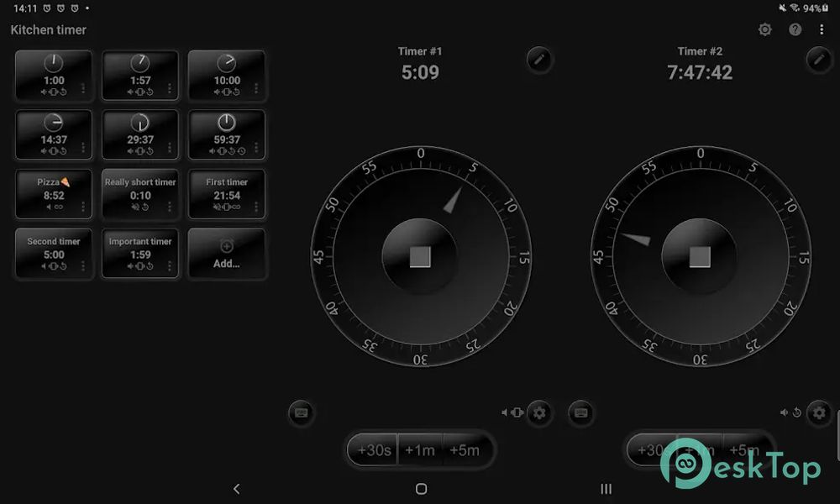
Task: Edit Timer #1 name with pencil icon
Action: pos(539,60)
